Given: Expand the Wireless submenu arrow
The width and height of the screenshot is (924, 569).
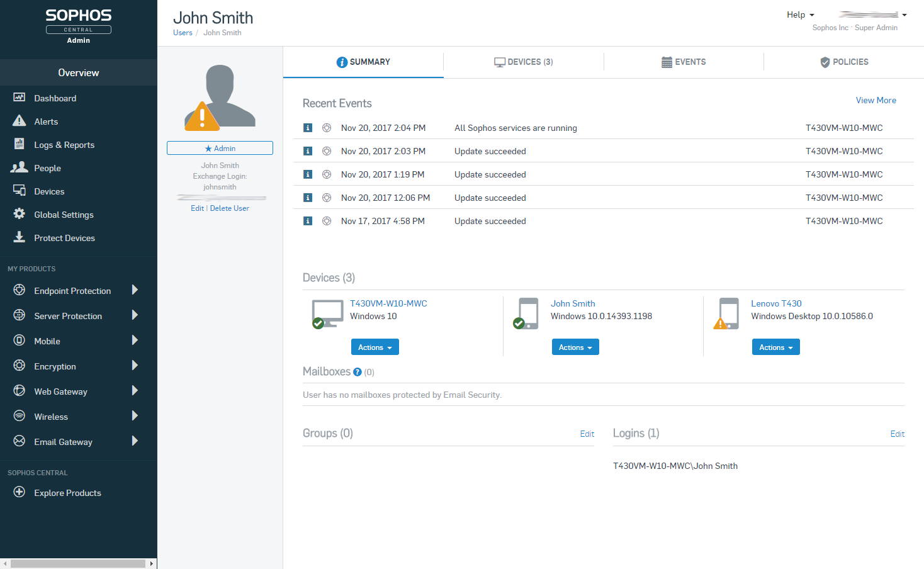Looking at the screenshot, I should point(135,416).
